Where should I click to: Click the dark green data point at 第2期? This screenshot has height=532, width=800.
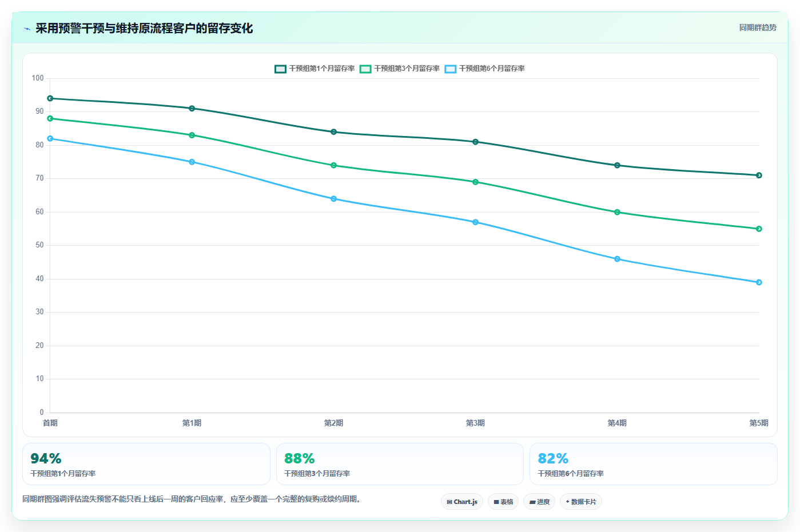[x=334, y=132]
